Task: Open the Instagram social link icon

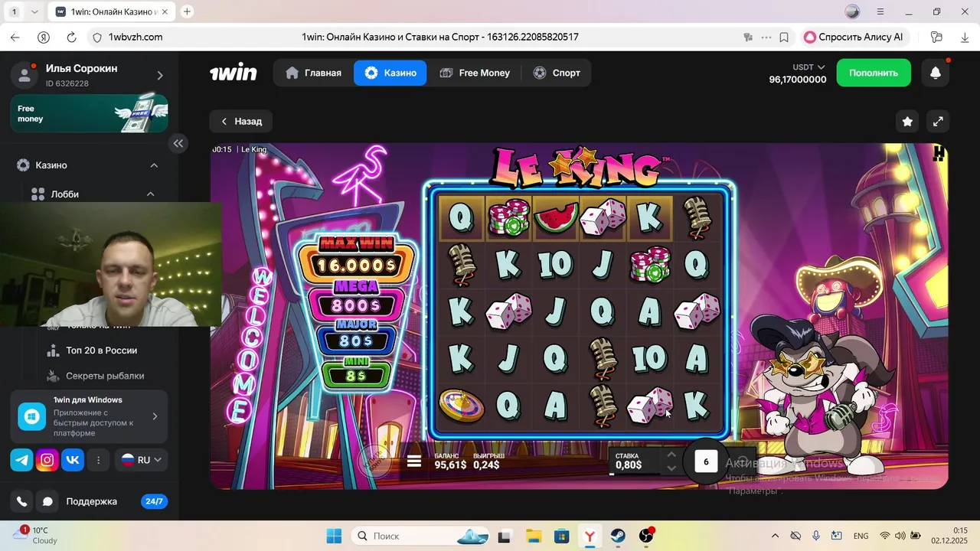Action: coord(47,460)
